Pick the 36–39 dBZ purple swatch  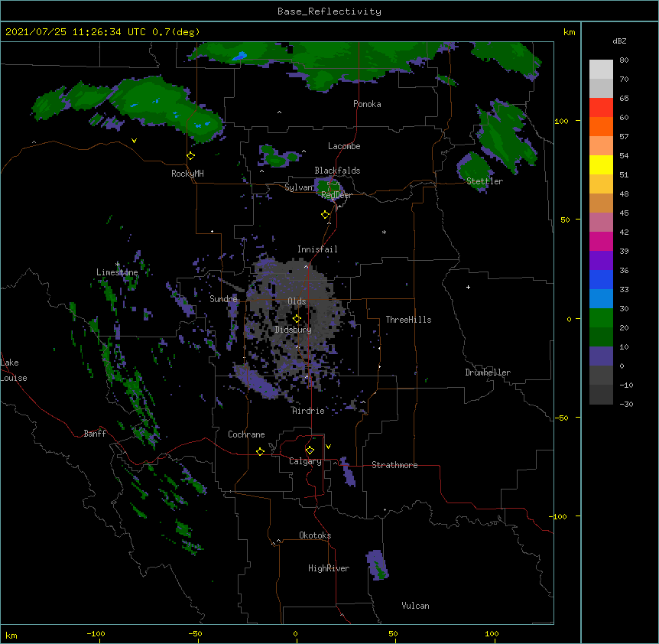click(601, 261)
